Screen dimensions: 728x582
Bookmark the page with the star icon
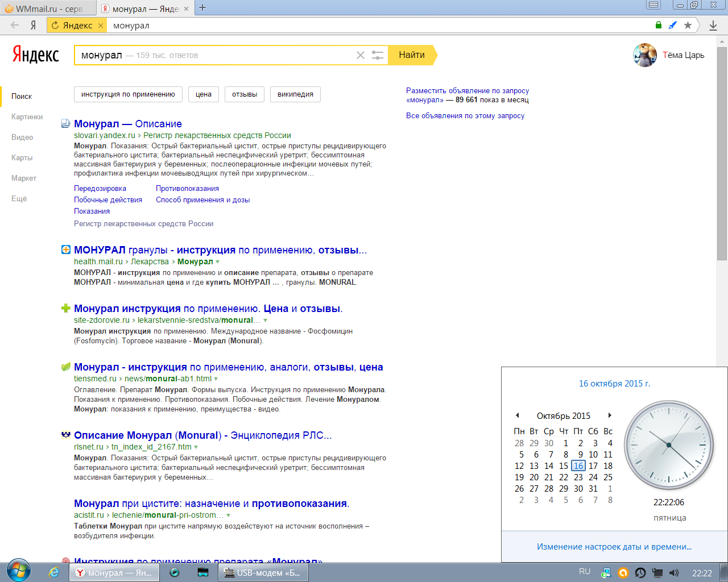[x=688, y=25]
